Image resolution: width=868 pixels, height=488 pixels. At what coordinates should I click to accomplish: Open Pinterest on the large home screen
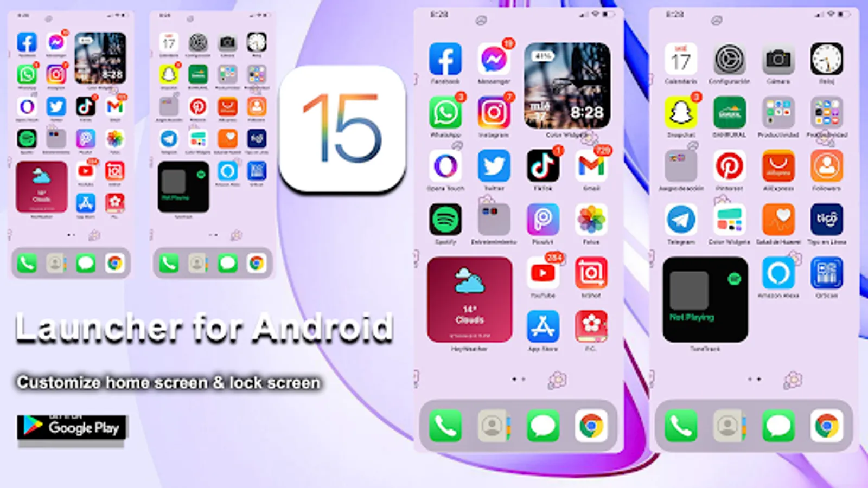click(729, 166)
